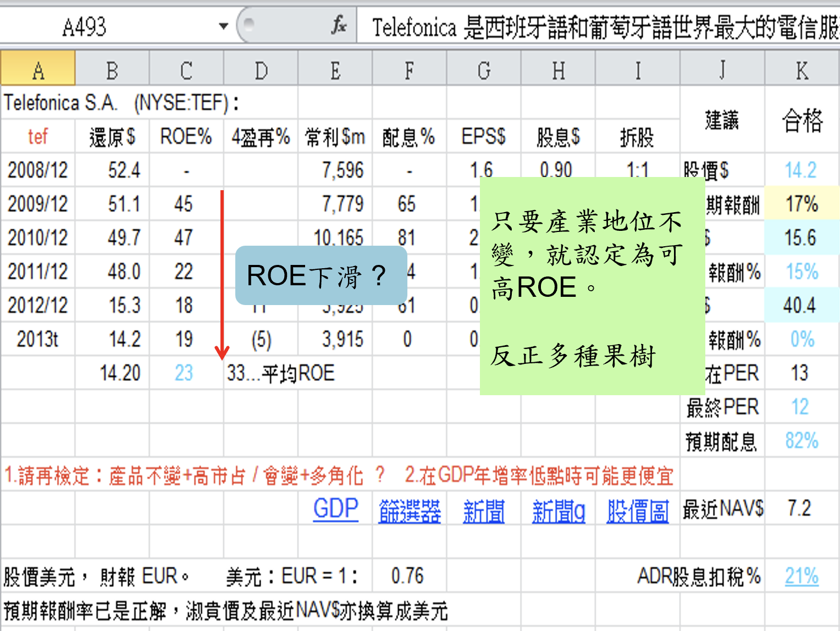Click the 7,779 profit cell

(x=343, y=204)
